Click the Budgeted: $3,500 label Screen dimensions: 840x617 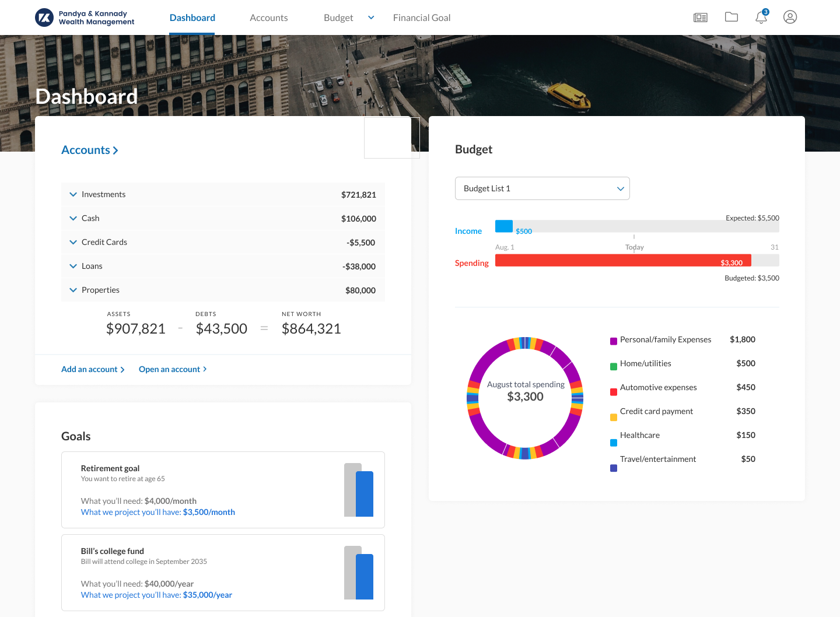click(x=752, y=278)
